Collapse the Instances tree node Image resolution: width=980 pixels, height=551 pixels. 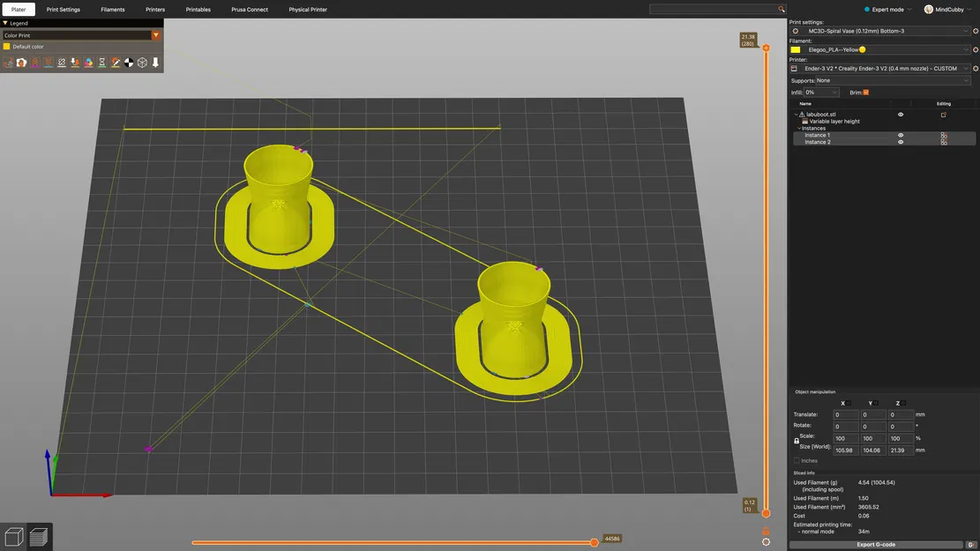pyautogui.click(x=799, y=128)
